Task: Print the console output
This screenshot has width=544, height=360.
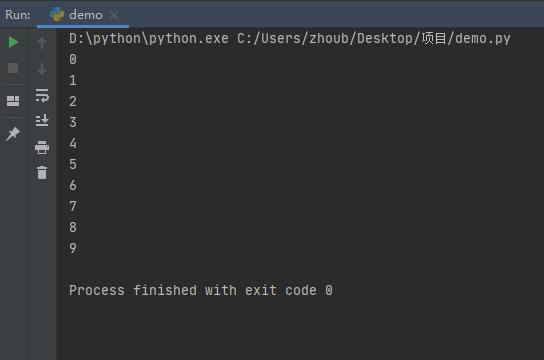Action: pyautogui.click(x=42, y=147)
